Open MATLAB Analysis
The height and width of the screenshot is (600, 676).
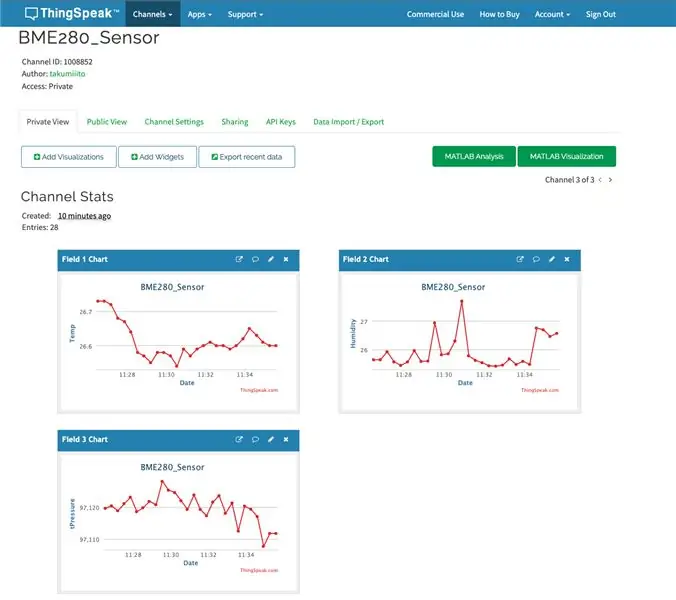474,156
